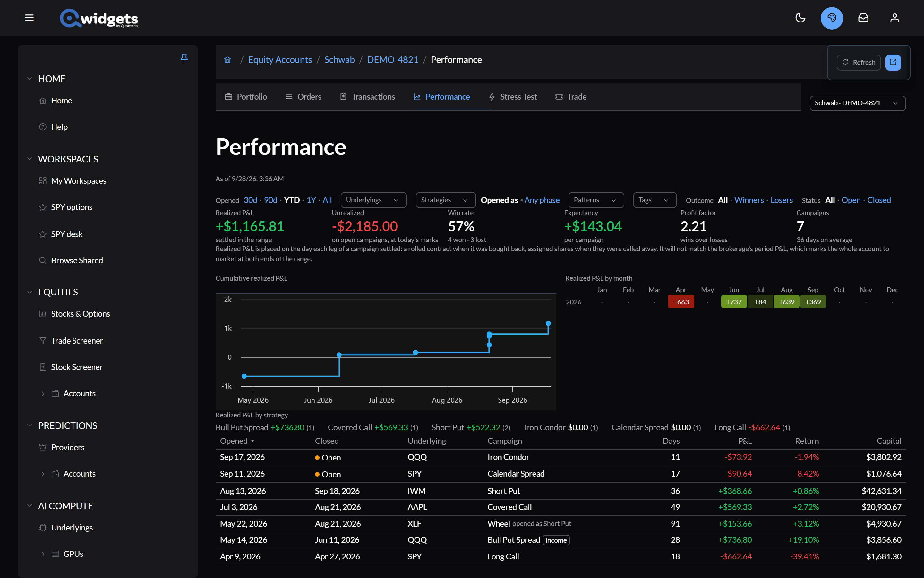Select the 1Y opened range
This screenshot has height=578, width=924.
pyautogui.click(x=311, y=200)
